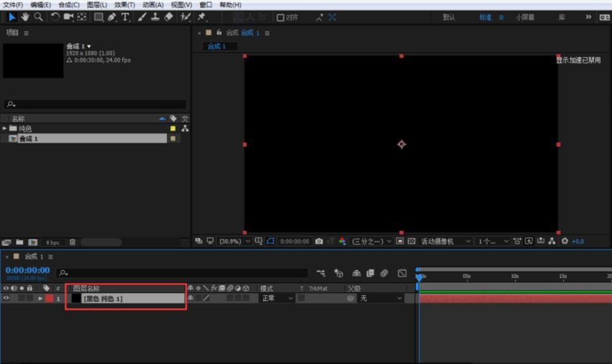Select the Type text tool

point(125,17)
